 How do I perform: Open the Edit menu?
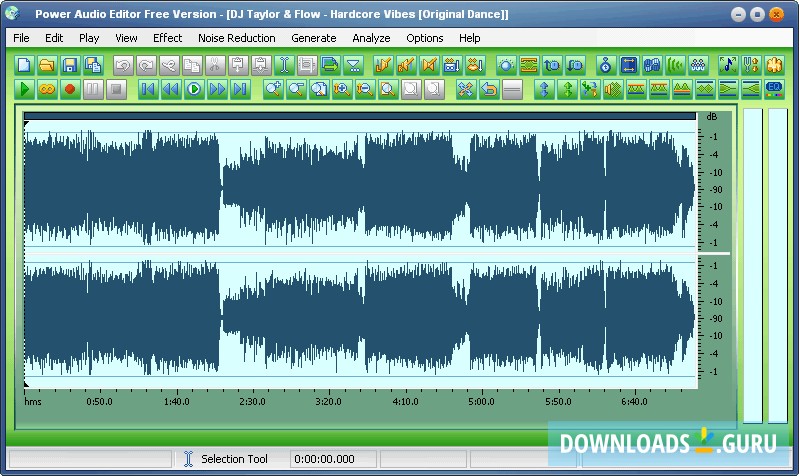tap(54, 38)
